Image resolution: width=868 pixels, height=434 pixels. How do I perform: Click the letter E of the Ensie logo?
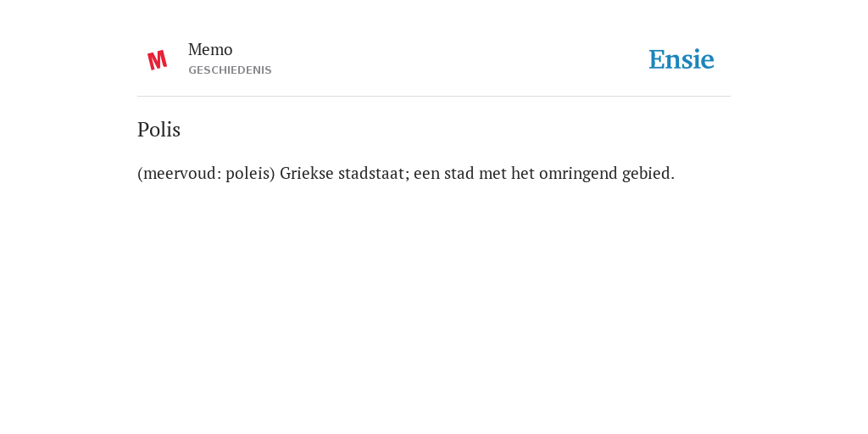(x=657, y=59)
